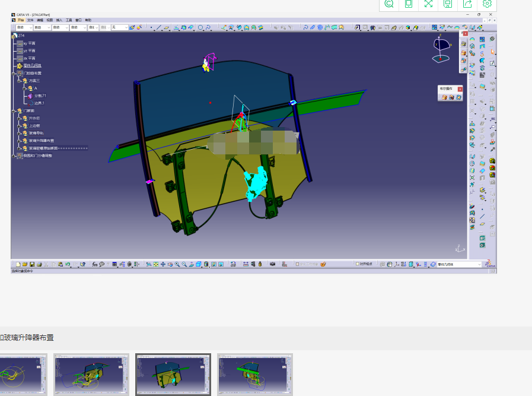Expand the 上边框 tree node
The image size is (532, 396).
click(19, 126)
